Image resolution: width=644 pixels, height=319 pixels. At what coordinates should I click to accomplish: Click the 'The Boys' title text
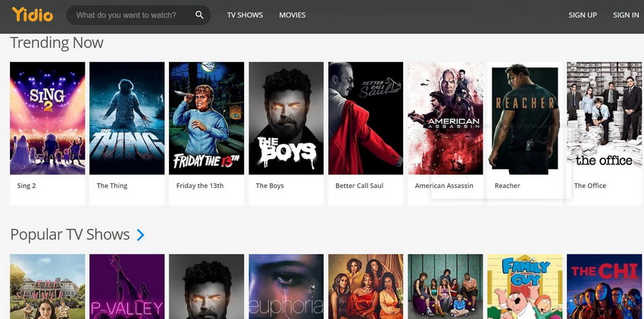tap(270, 186)
